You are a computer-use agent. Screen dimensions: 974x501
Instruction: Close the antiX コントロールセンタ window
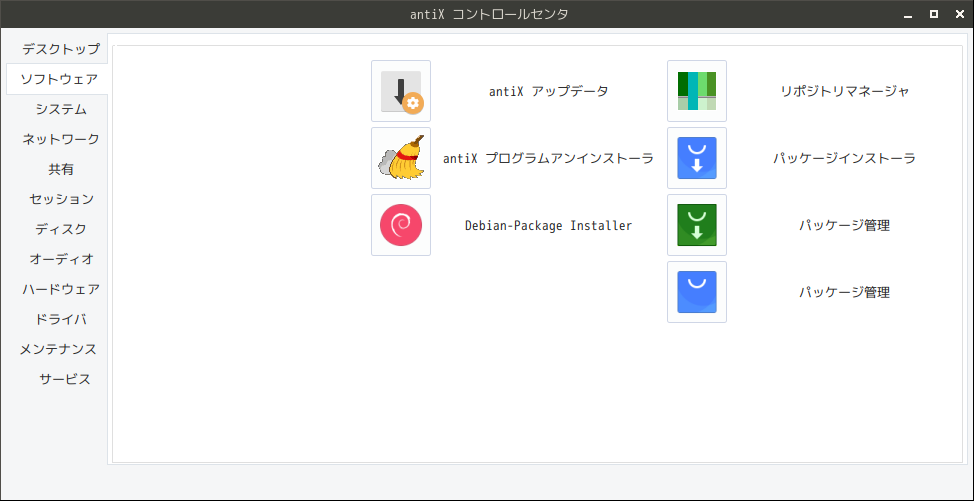click(959, 14)
